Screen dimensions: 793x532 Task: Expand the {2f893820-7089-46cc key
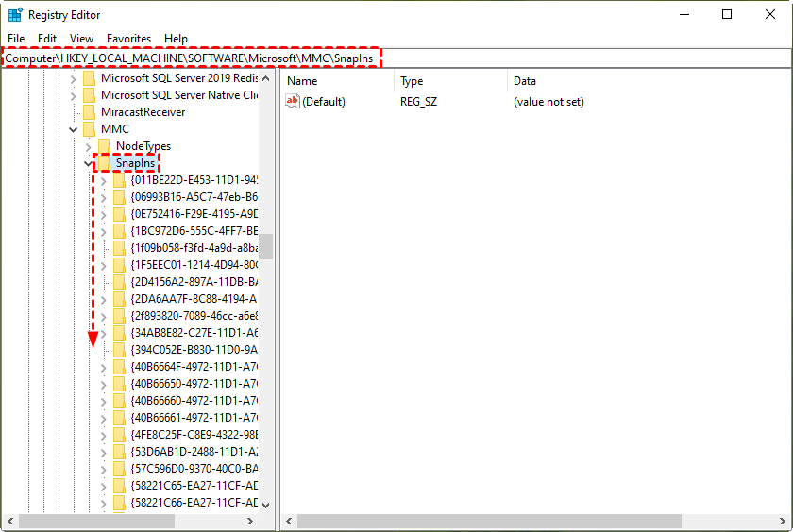pos(104,317)
